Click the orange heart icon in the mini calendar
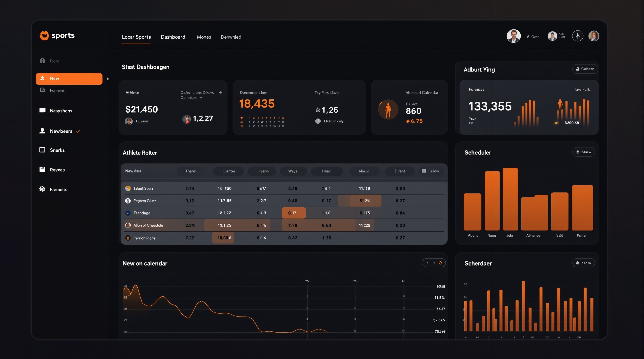 tap(241, 118)
